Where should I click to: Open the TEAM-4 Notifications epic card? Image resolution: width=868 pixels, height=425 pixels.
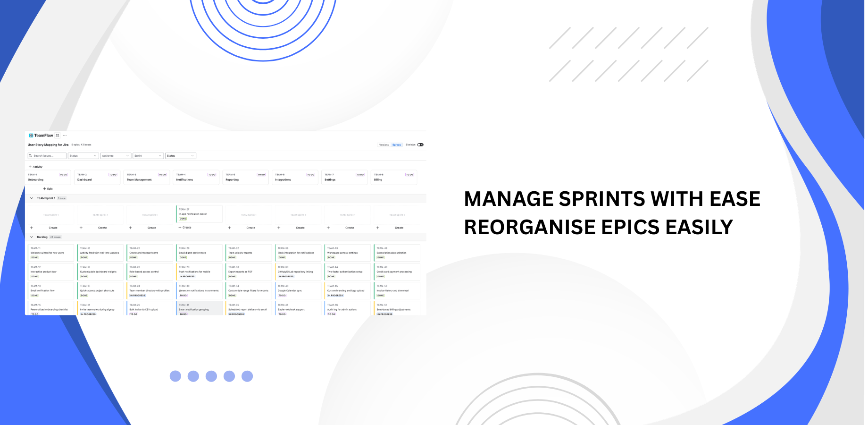coord(196,177)
